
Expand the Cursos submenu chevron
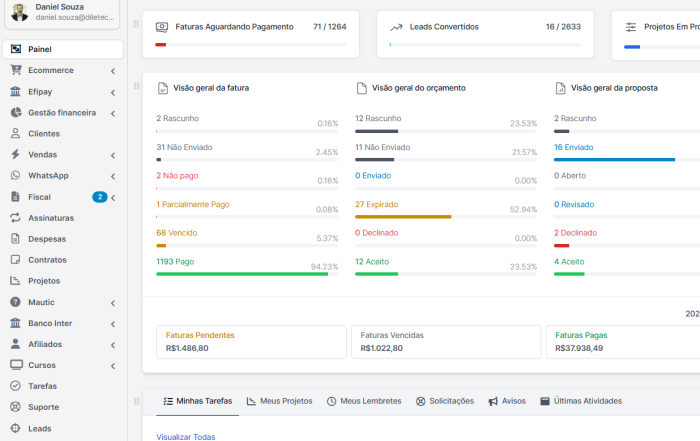[x=113, y=366]
